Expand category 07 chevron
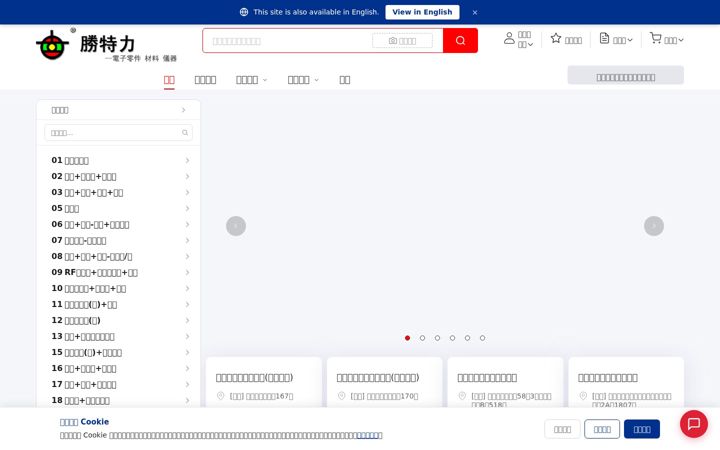Screen dimensions: 720x450 pos(187,241)
